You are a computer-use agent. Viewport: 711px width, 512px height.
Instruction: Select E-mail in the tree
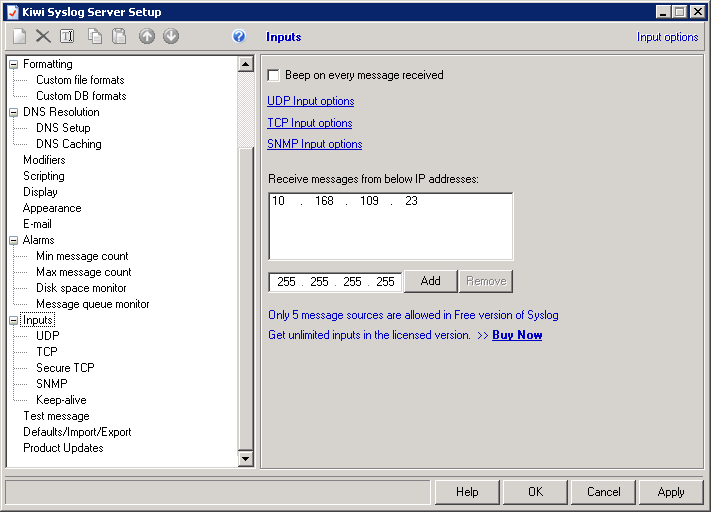pyautogui.click(x=37, y=224)
